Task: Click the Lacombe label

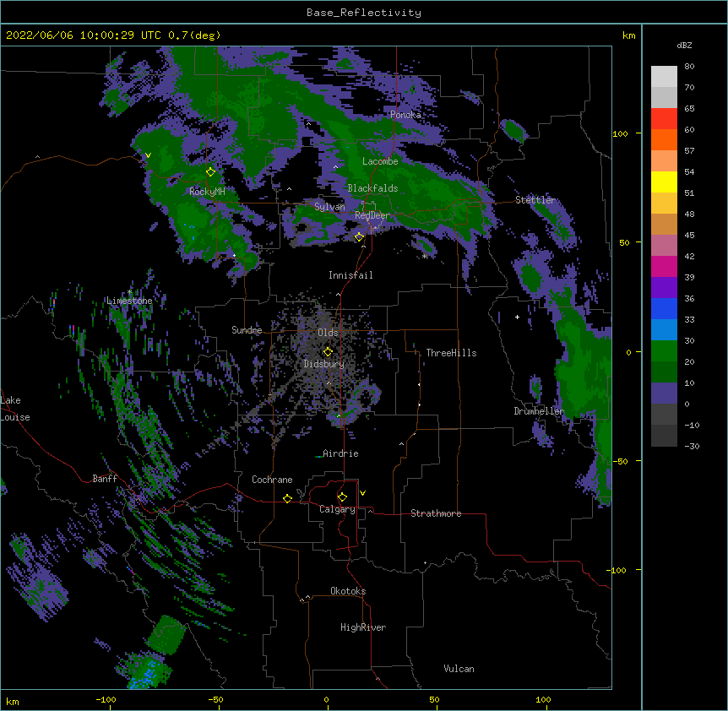Action: [380, 161]
